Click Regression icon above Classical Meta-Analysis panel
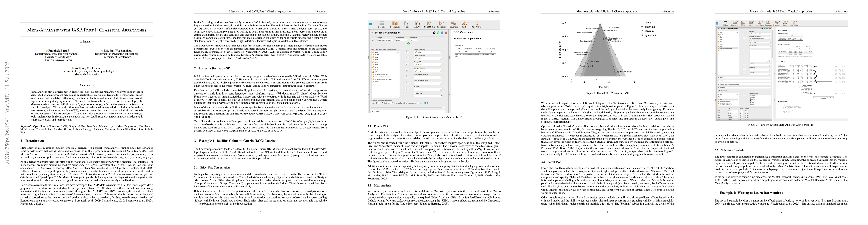The image size is (868, 225). (x=768, y=23)
